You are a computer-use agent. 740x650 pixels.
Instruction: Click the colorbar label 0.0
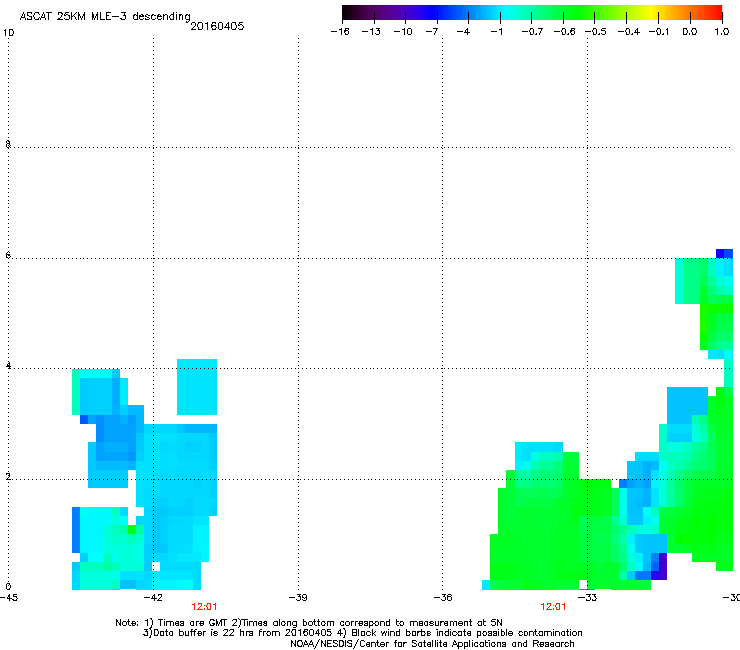[690, 32]
